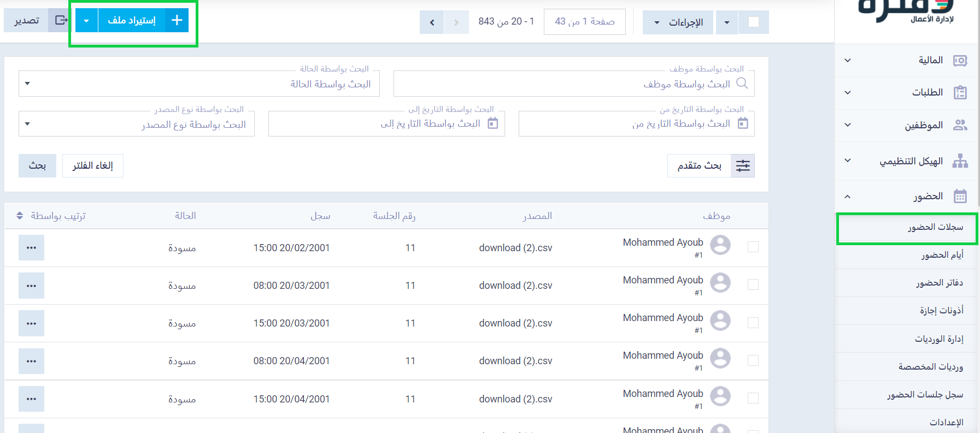Select checkbox for row 08:00 20/04/2001
Screen dimensions: 980x433
(753, 360)
